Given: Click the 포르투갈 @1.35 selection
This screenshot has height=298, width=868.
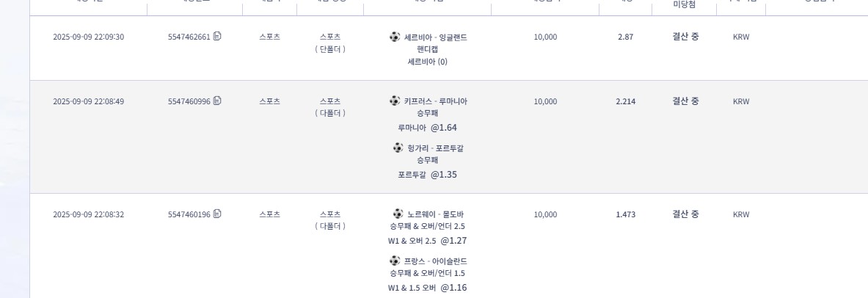Looking at the screenshot, I should (427, 175).
